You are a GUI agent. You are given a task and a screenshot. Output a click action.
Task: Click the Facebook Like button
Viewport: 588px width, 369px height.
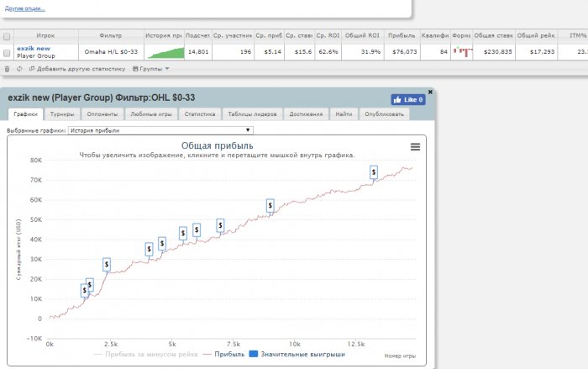coord(408,99)
